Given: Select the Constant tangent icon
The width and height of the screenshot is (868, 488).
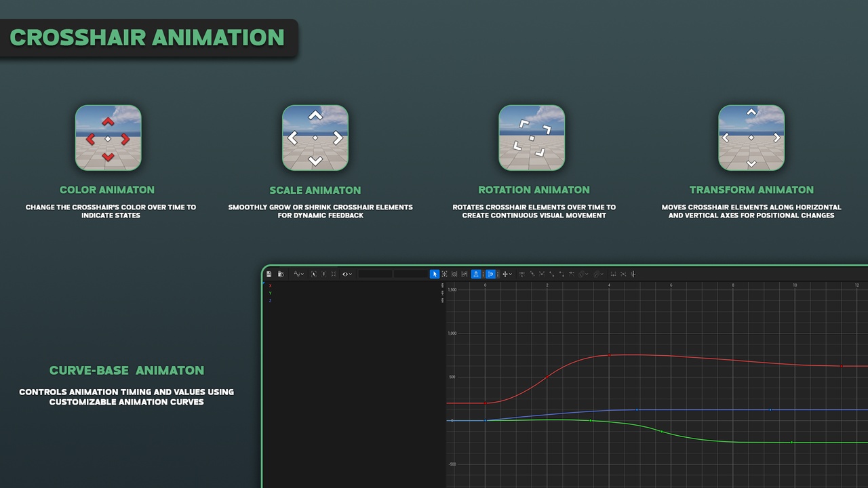Looking at the screenshot, I should 562,274.
